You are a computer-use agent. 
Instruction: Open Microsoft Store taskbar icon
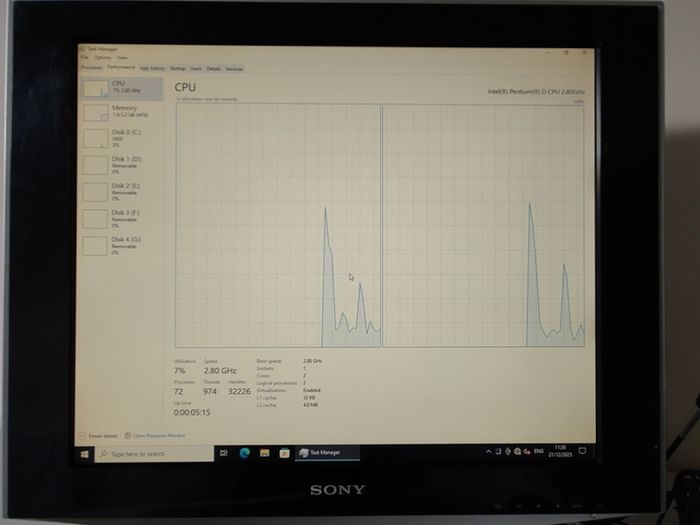click(284, 453)
